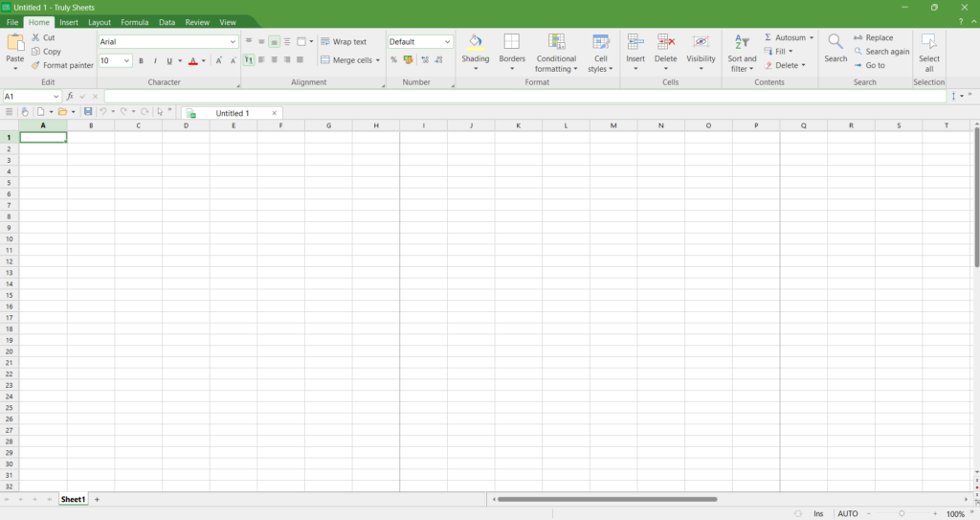Expand the Fill dropdown arrow
The width and height of the screenshot is (980, 520).
(791, 52)
